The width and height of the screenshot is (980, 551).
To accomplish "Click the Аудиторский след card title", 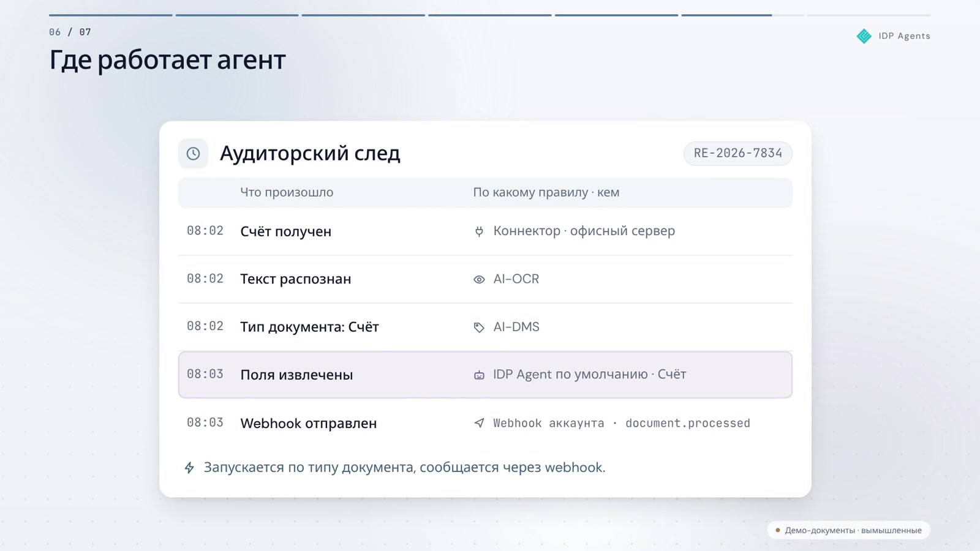I will click(x=310, y=153).
